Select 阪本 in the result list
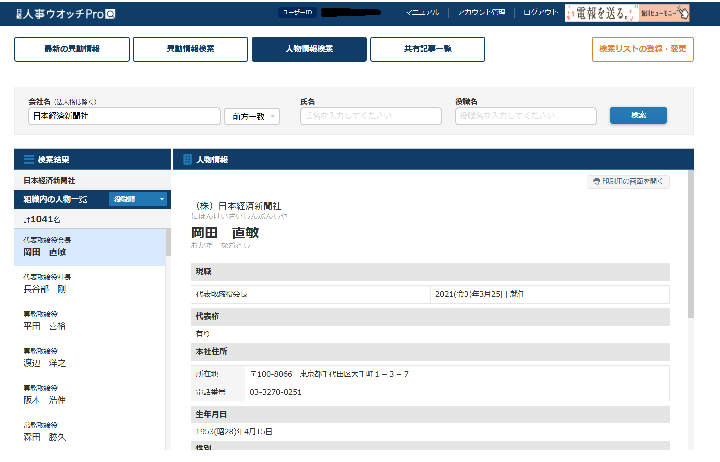Image resolution: width=720 pixels, height=462 pixels. pyautogui.click(x=90, y=395)
